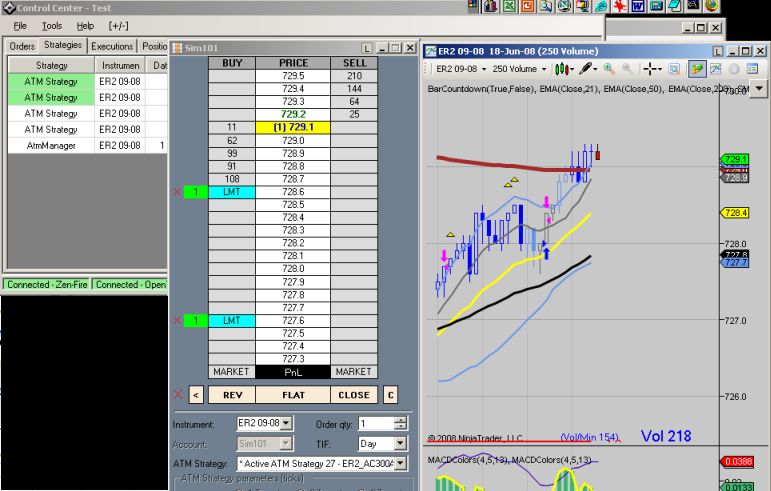Click the Strategy column header
Screen dimensions: 771x491
(52, 65)
